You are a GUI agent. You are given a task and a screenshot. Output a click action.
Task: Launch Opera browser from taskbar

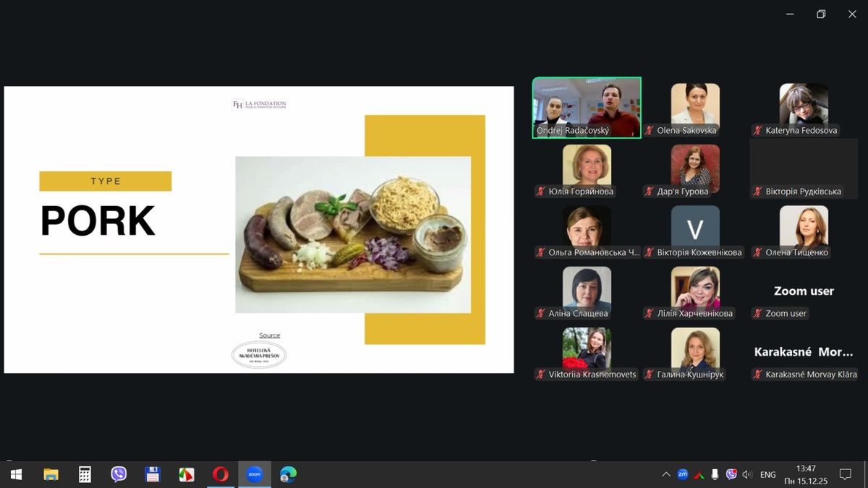click(221, 474)
